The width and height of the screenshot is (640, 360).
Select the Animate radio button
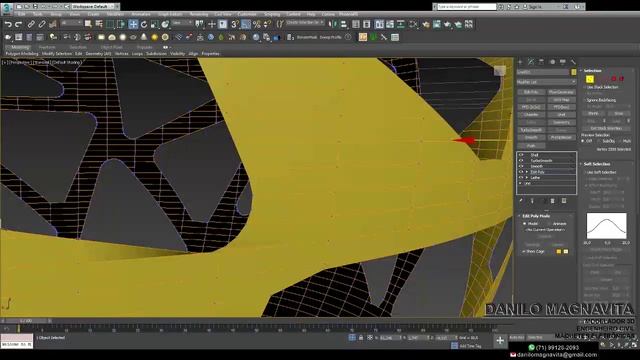549,224
